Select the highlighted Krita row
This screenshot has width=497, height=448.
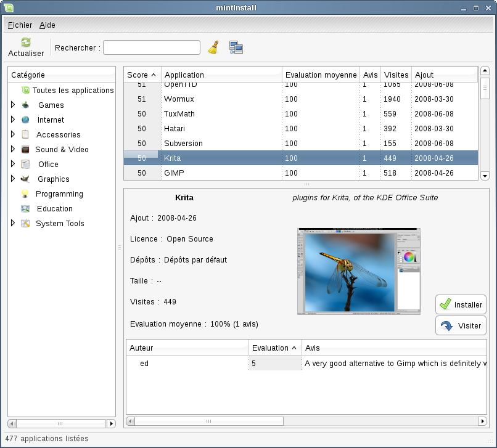300,158
